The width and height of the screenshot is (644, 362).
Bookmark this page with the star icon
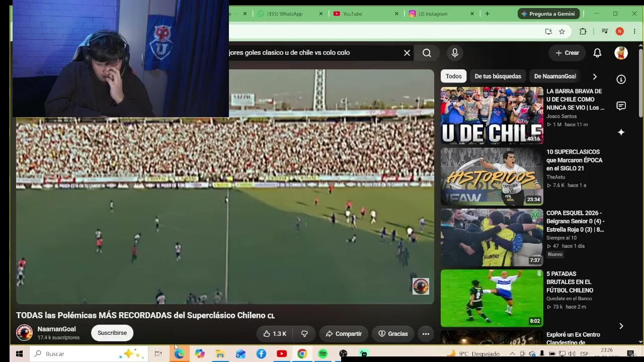click(562, 31)
